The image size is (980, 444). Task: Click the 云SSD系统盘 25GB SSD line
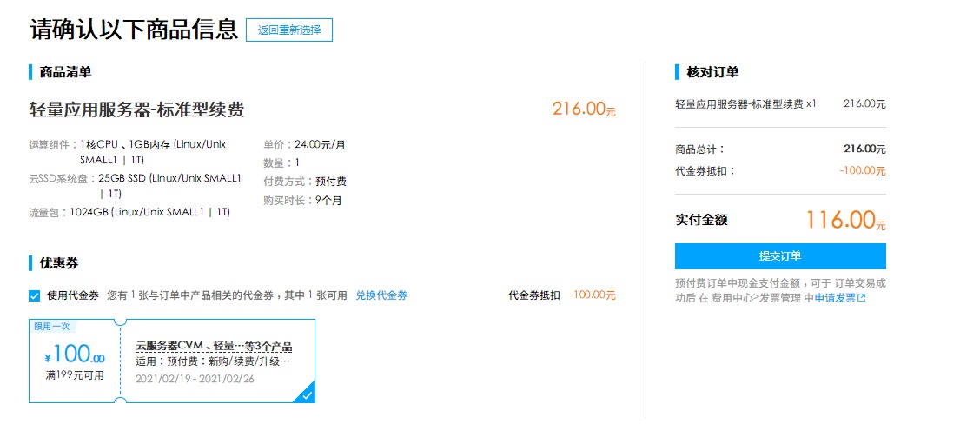click(135, 186)
